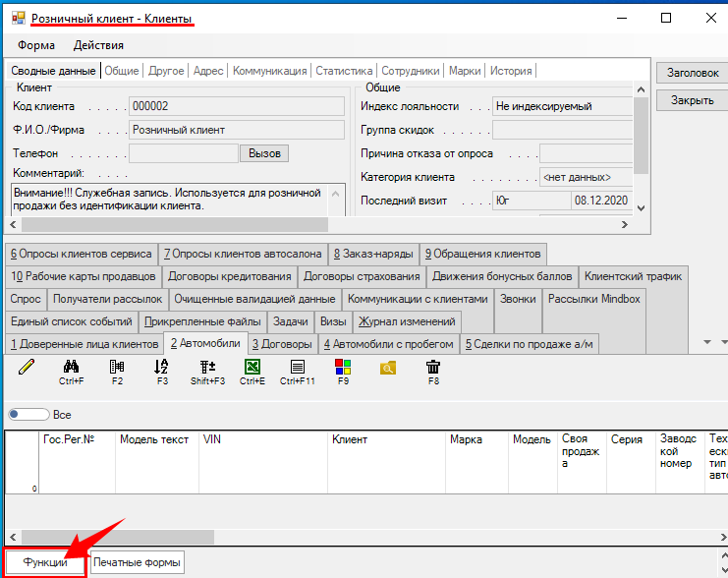Screen dimensions: 728x578
Task: Click the Ctrl+F11 list view icon
Action: [297, 367]
